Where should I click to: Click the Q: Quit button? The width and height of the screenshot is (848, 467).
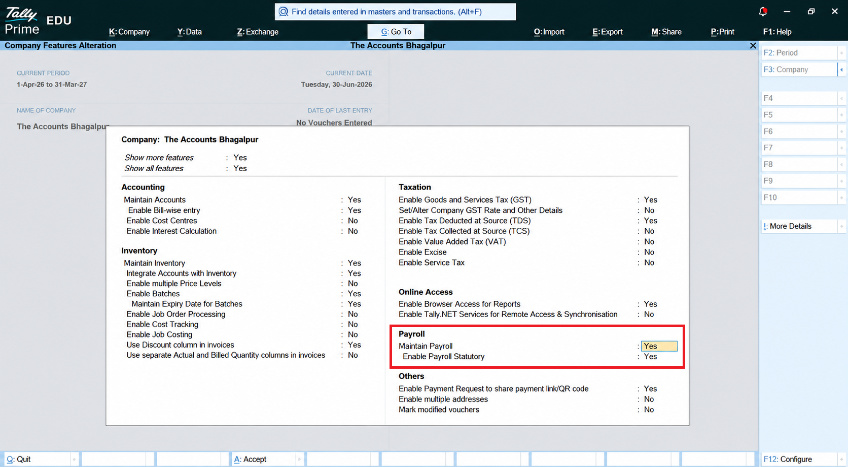[37, 459]
